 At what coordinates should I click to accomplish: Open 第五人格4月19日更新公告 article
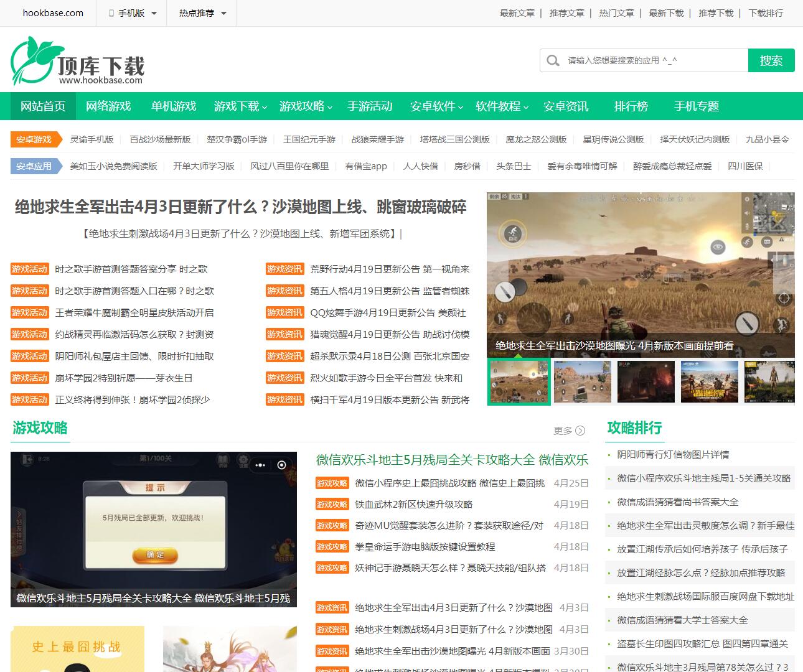click(x=390, y=291)
